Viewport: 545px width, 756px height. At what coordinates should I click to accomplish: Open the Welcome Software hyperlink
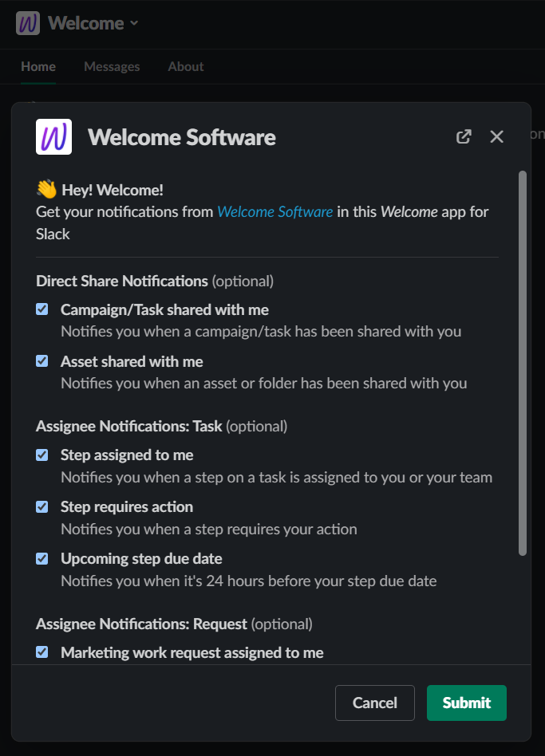click(275, 211)
